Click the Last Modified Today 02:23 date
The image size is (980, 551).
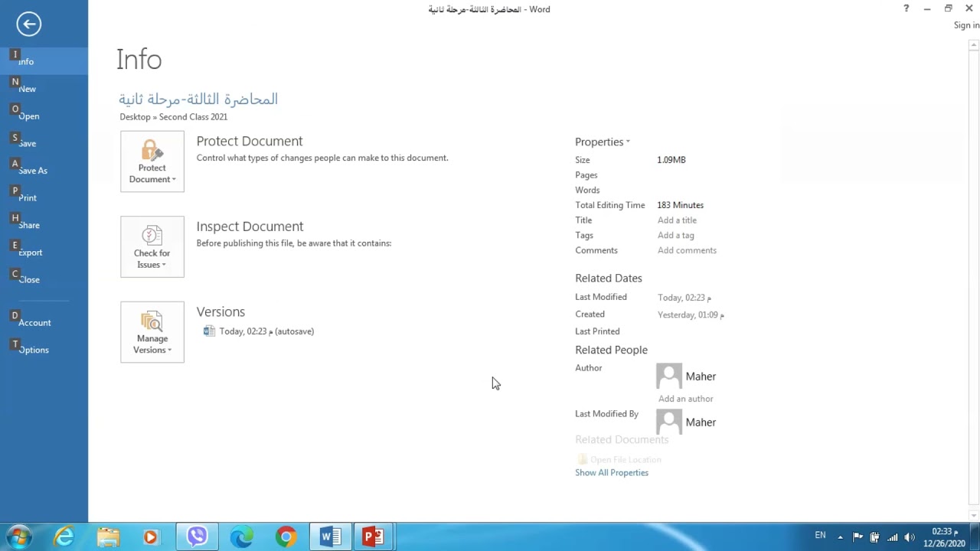click(x=684, y=298)
